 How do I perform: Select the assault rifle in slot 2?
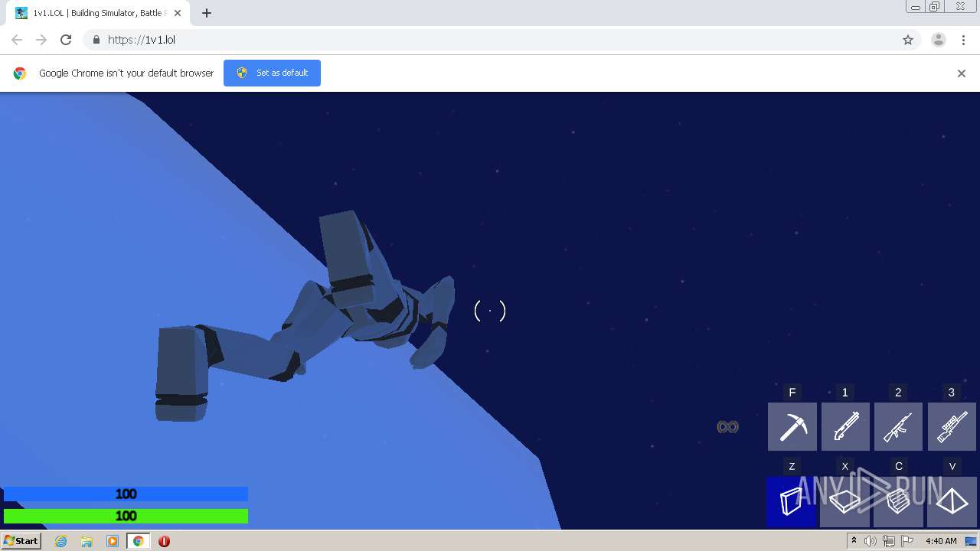click(898, 426)
